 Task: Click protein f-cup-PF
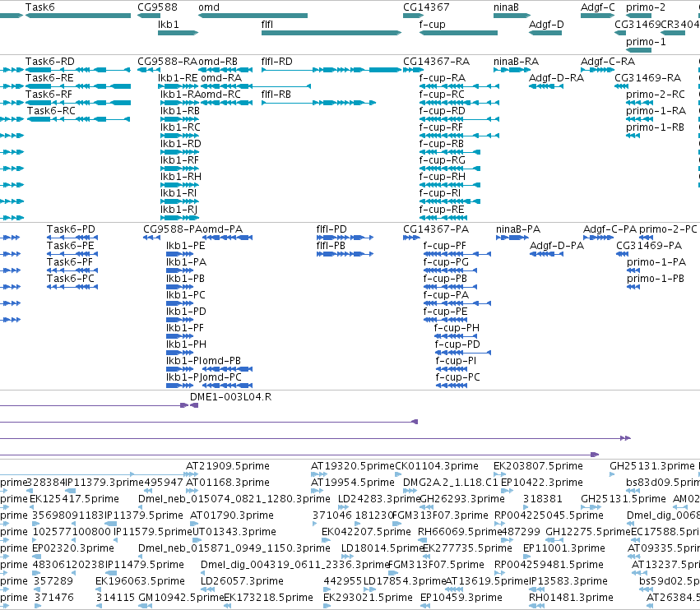pos(457,254)
